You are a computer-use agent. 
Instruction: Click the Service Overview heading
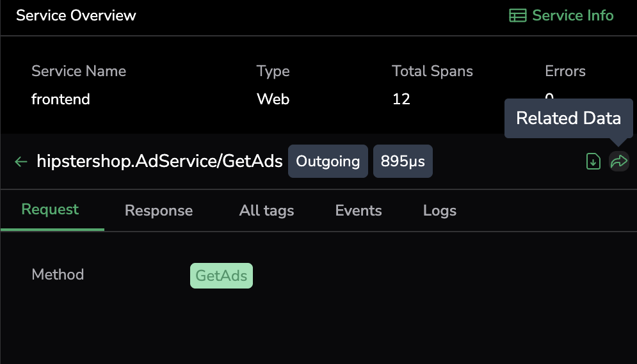(x=76, y=15)
